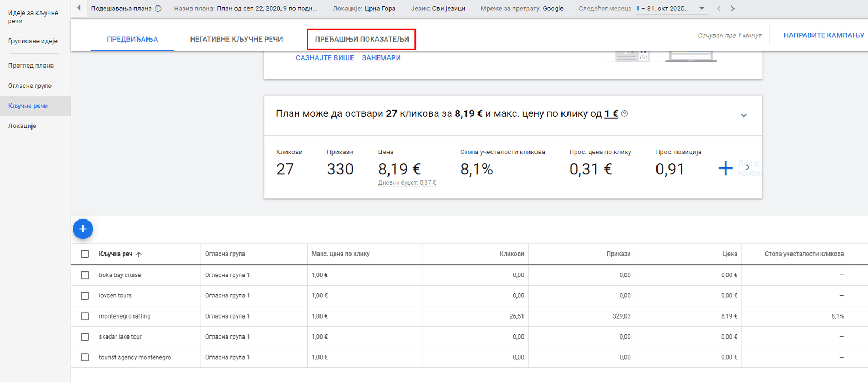Open the plan settings info icon
The width and height of the screenshot is (868, 382).
[x=158, y=8]
